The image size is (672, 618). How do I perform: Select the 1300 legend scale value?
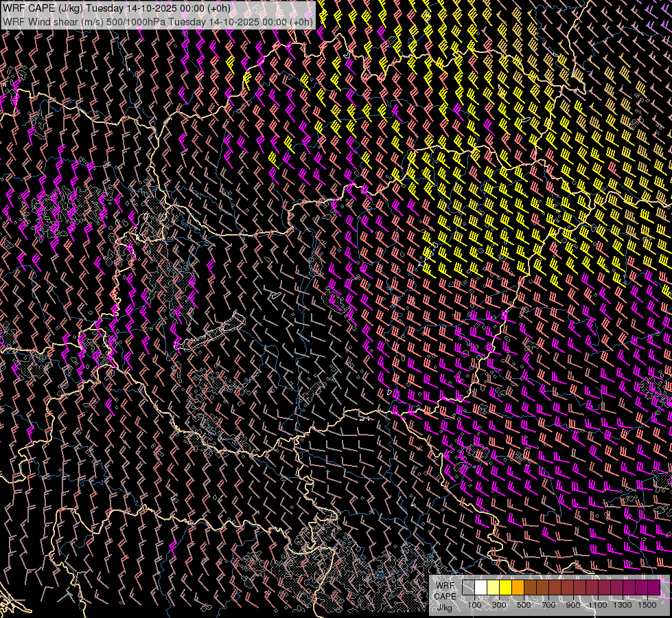(623, 605)
